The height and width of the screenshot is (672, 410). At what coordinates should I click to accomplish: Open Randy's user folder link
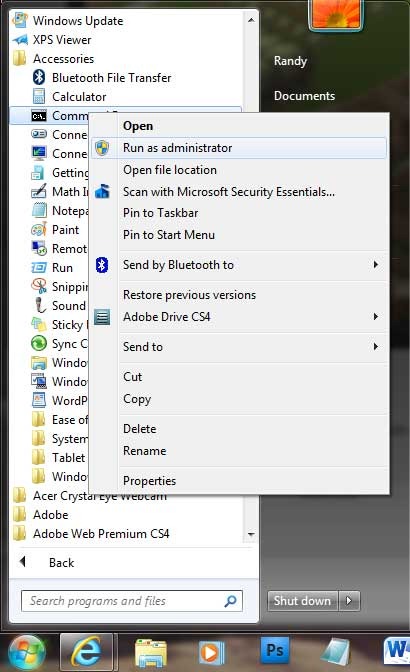(290, 61)
